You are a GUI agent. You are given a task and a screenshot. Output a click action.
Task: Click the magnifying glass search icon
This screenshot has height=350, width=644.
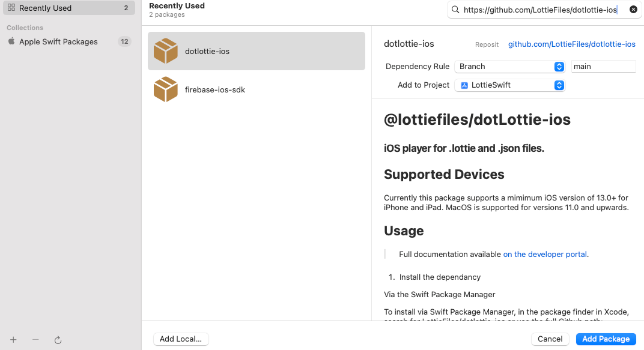[455, 10]
